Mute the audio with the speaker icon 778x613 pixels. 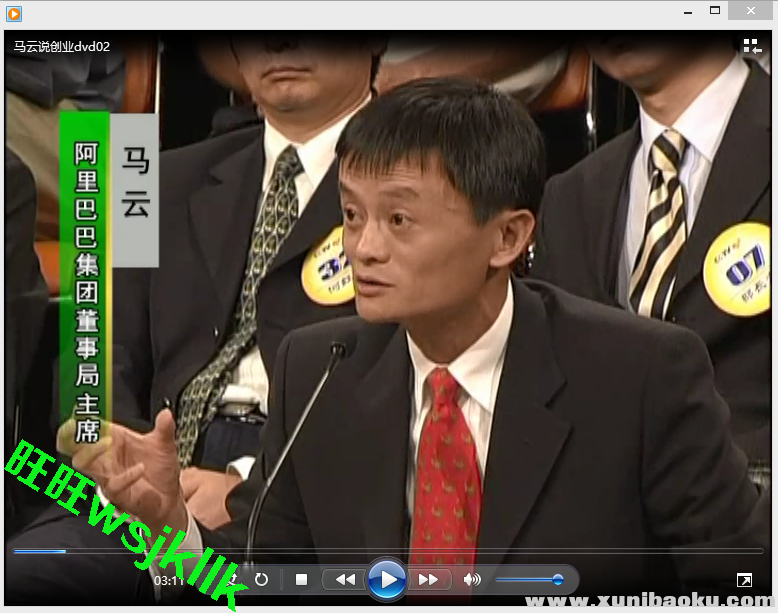click(x=472, y=579)
